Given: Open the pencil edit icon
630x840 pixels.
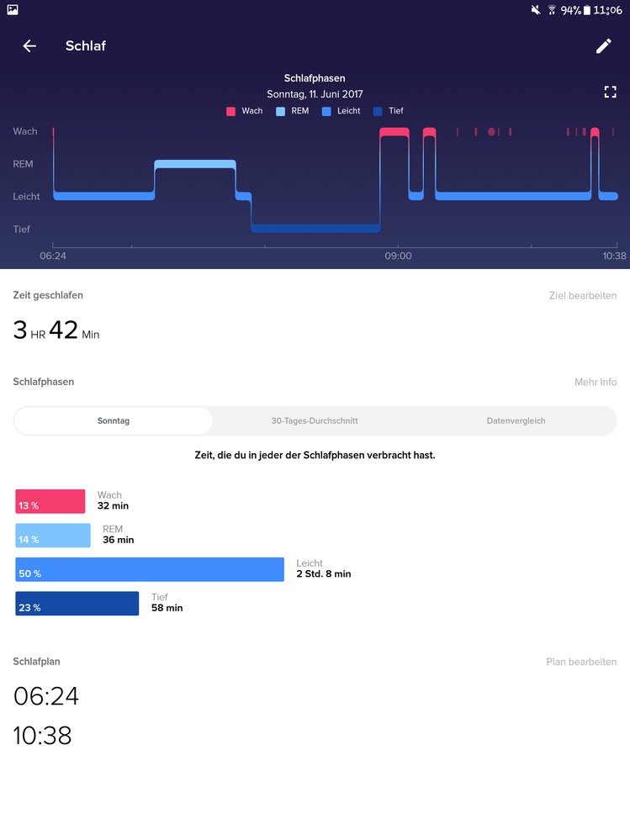Looking at the screenshot, I should point(603,46).
